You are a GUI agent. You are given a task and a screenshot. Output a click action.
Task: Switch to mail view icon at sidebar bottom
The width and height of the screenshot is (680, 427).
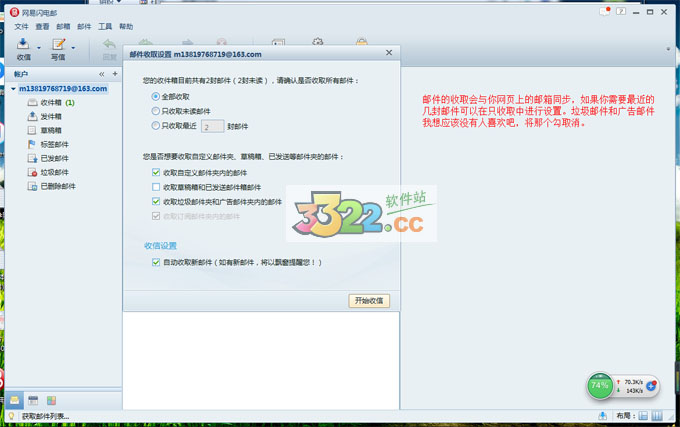coord(14,400)
